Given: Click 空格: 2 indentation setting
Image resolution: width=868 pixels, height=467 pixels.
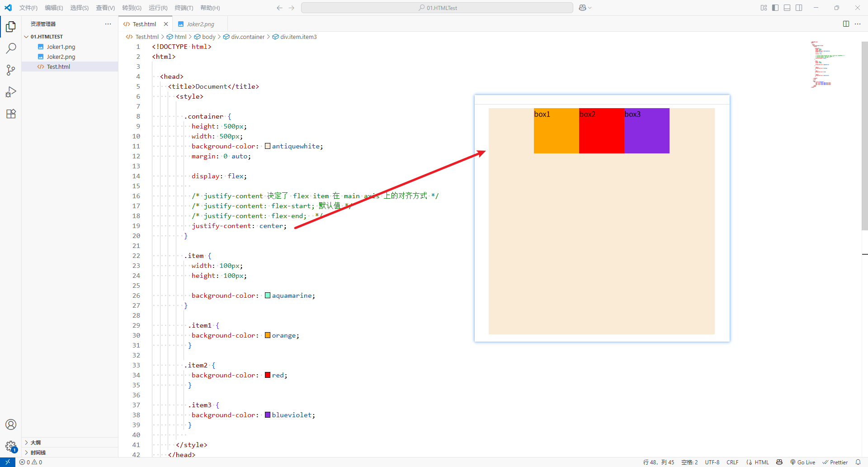Looking at the screenshot, I should point(689,462).
